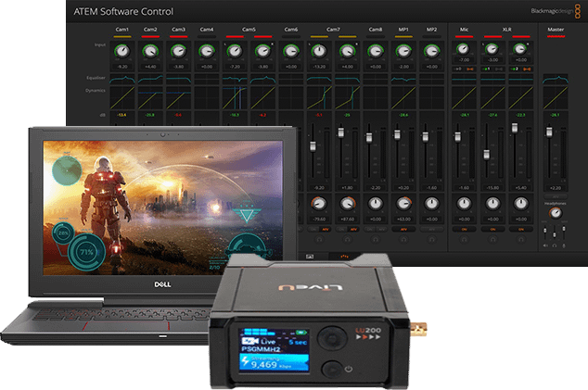Toggle the AFV button on MP2
Image resolution: width=588 pixels, height=390 pixels.
431,229
